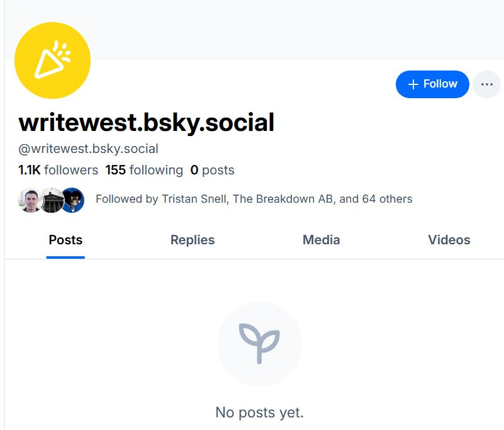Click the @writewest.bsky.social handle text
The image size is (504, 430).
pos(88,149)
